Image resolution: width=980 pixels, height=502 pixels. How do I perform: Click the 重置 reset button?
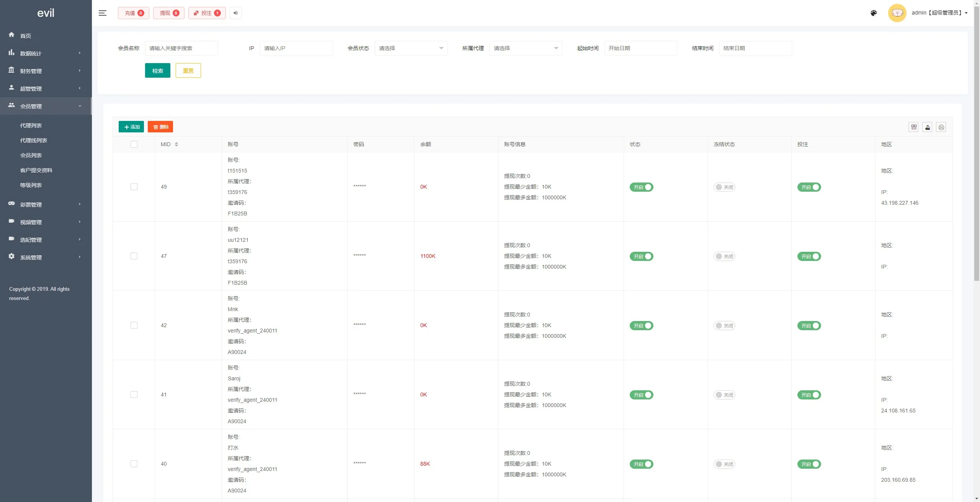[x=188, y=70]
